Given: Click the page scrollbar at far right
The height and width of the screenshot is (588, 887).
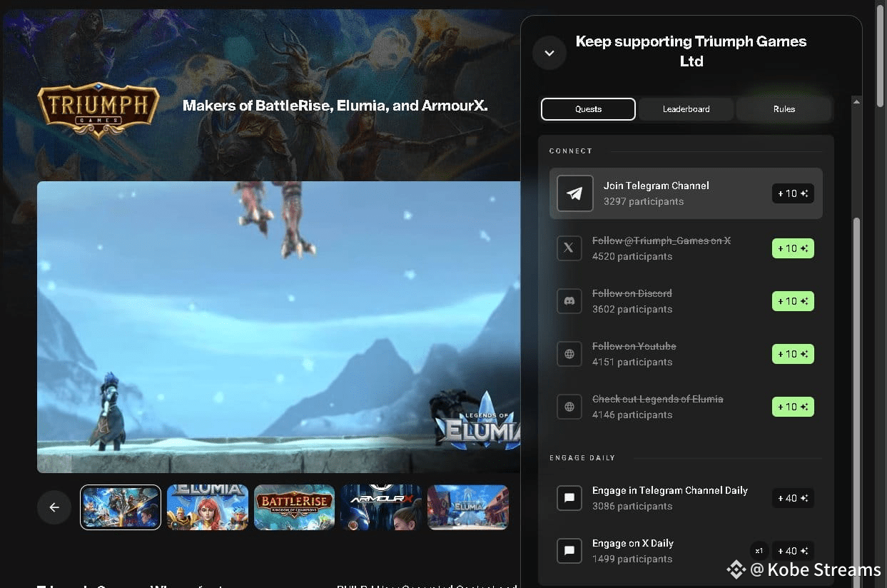Looking at the screenshot, I should click(x=881, y=57).
